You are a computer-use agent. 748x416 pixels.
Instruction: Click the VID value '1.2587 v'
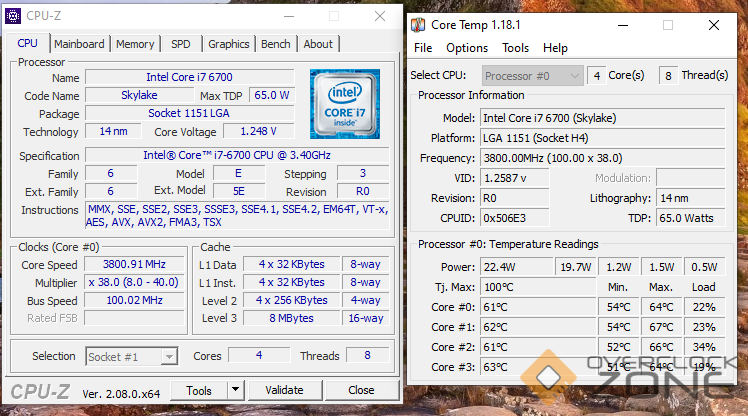[515, 178]
